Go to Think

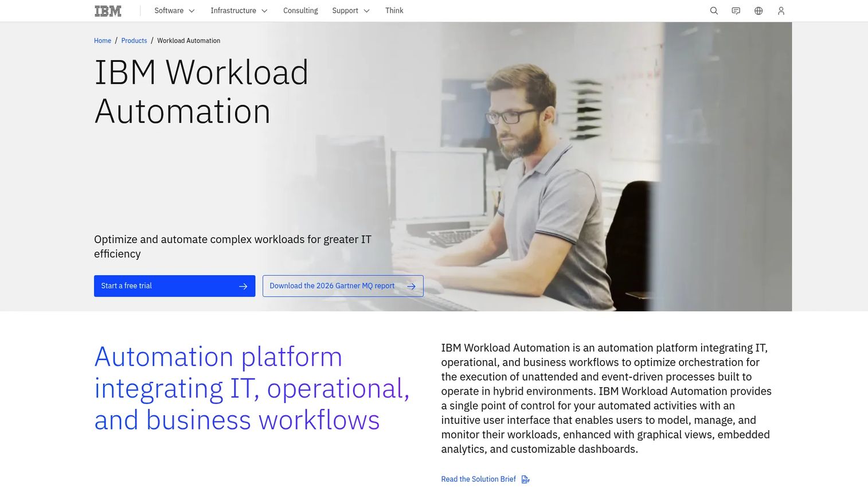[x=394, y=11]
